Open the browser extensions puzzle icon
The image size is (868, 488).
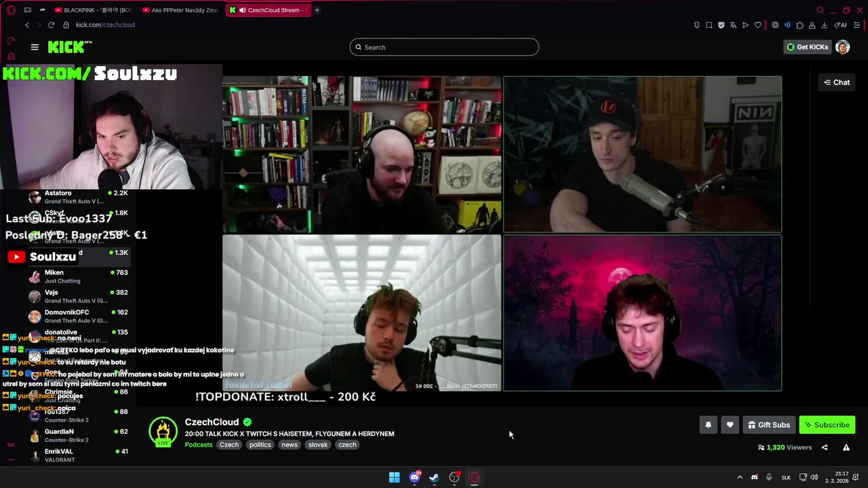(x=800, y=25)
